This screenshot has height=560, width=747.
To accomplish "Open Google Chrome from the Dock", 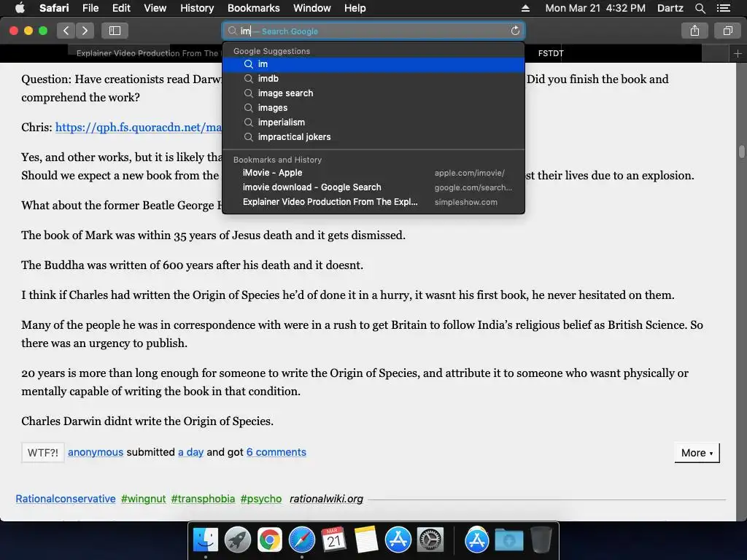I will pyautogui.click(x=270, y=540).
